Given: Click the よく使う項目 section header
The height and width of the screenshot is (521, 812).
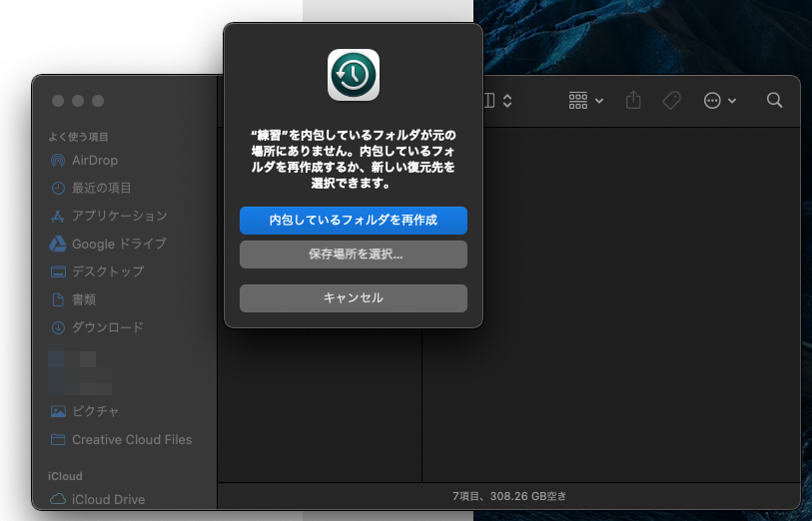Looking at the screenshot, I should click(78, 137).
